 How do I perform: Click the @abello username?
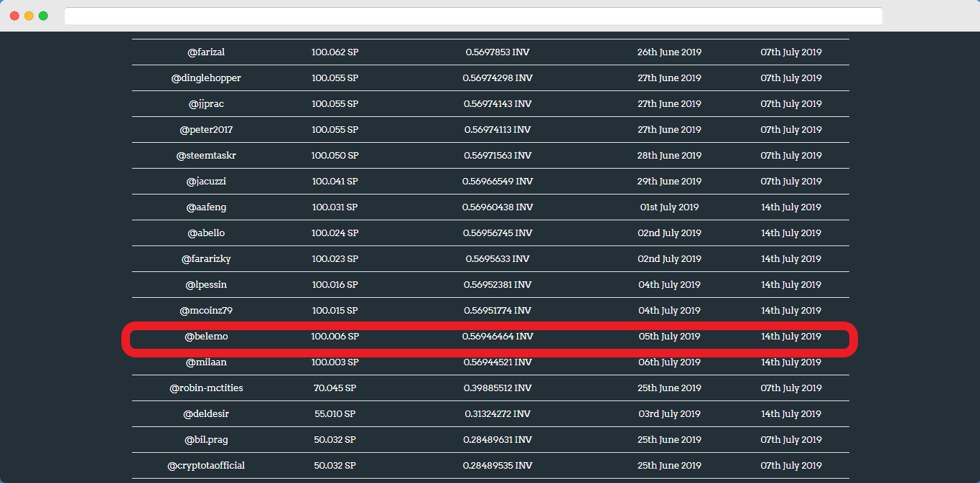tap(206, 233)
